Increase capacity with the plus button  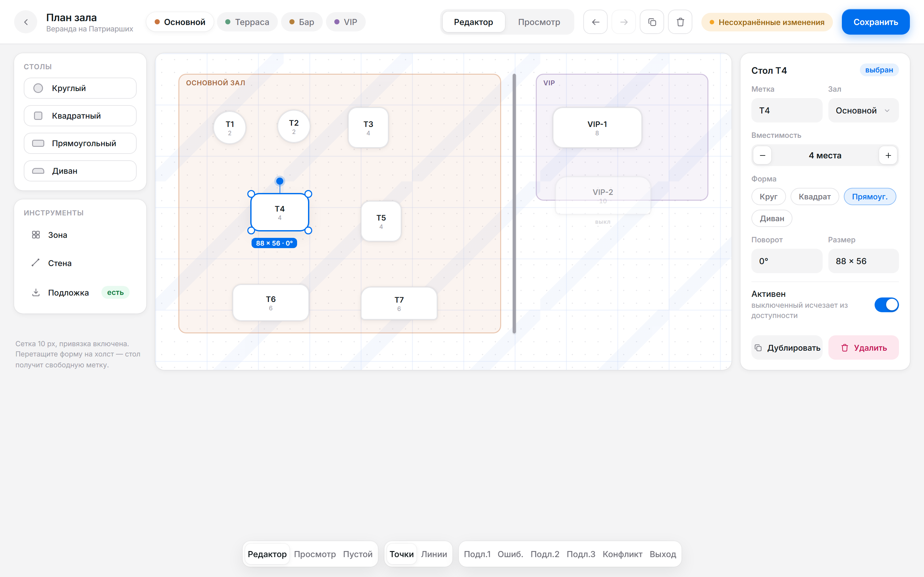888,155
